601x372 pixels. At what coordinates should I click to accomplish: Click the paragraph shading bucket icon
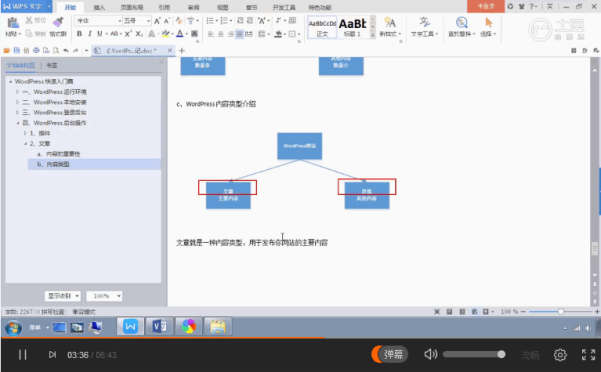pos(279,34)
